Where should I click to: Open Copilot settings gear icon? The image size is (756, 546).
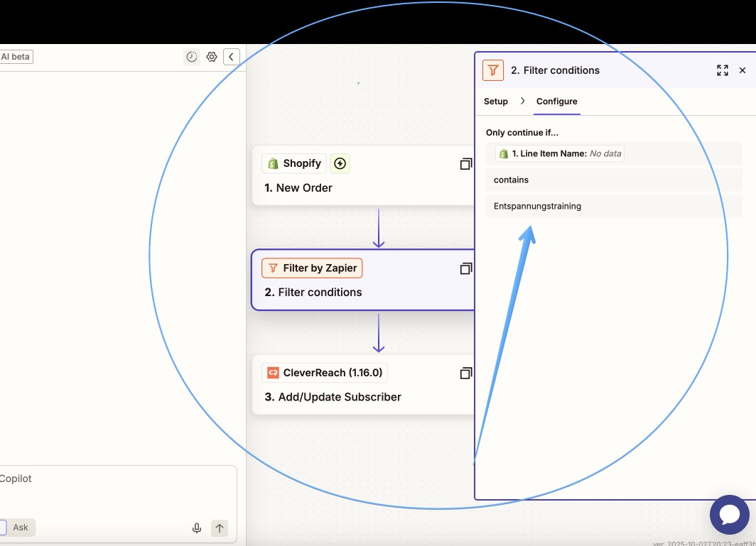(x=212, y=57)
